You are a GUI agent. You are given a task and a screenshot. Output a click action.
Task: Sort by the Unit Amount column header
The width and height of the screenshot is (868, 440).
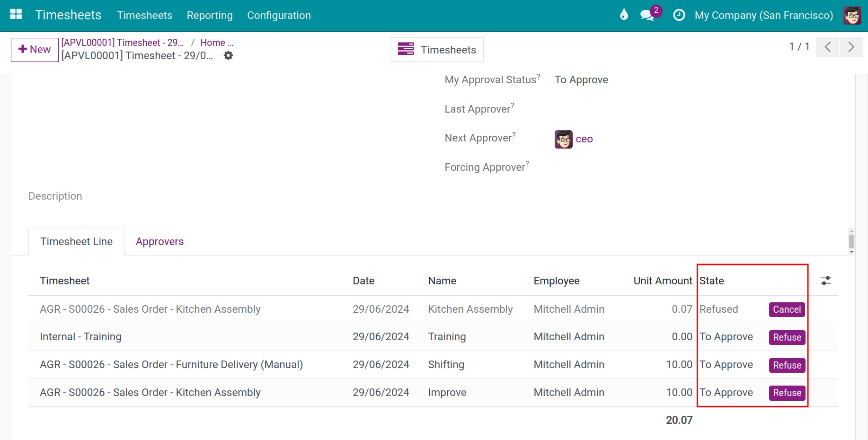663,281
